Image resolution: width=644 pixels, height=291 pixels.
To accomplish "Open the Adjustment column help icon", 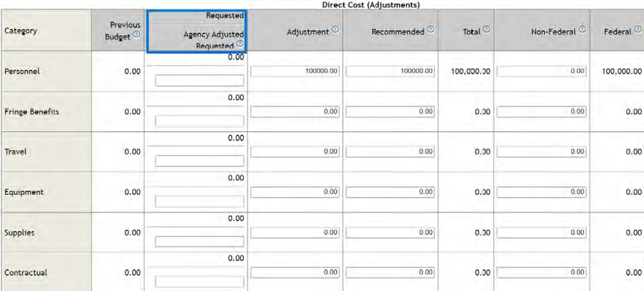I will 335,30.
